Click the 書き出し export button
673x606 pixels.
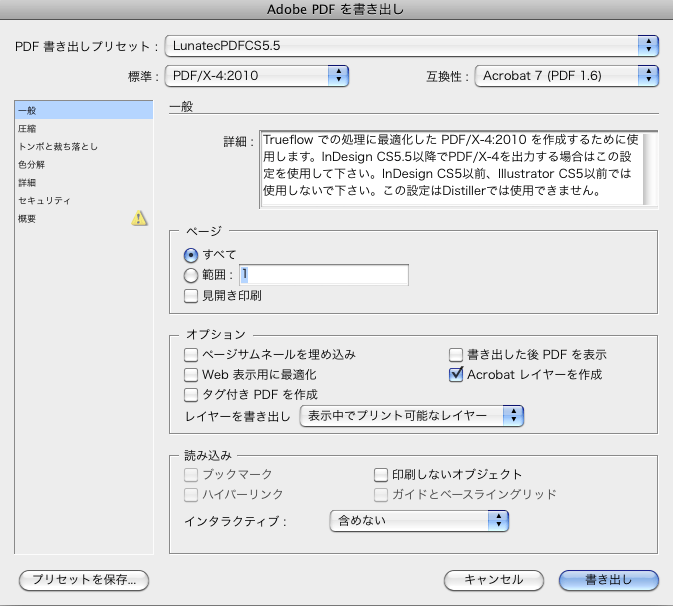tap(609, 580)
